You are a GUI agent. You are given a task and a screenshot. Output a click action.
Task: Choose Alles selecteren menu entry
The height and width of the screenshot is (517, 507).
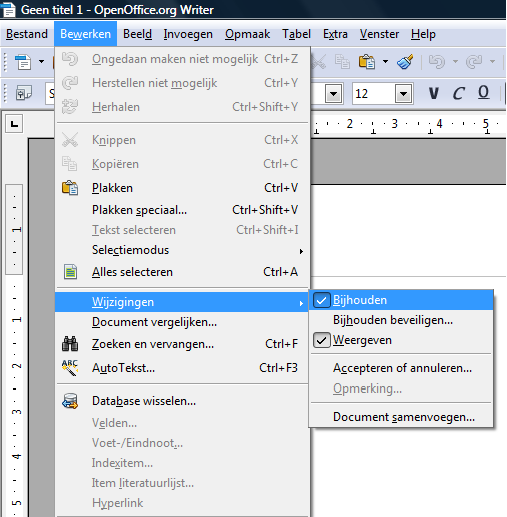(182, 272)
